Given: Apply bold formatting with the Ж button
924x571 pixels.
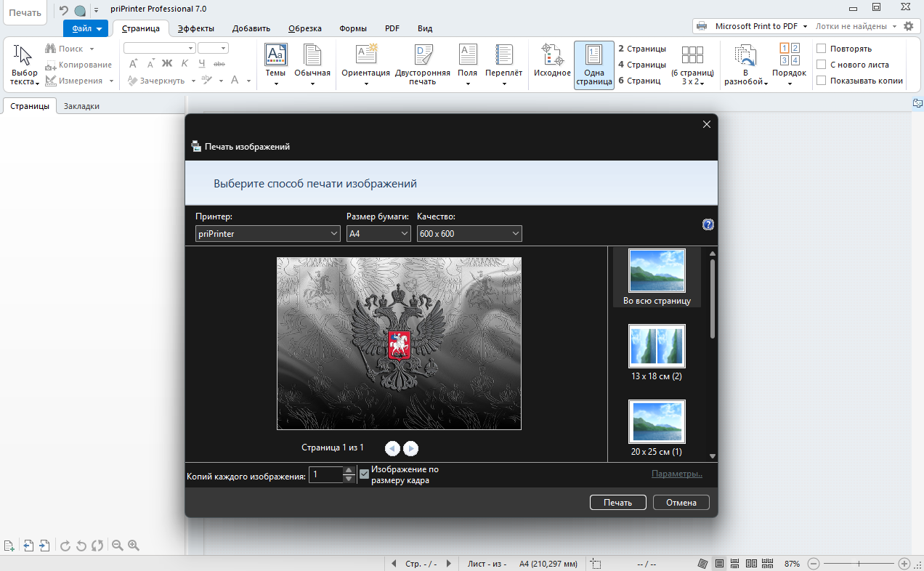Looking at the screenshot, I should point(167,64).
